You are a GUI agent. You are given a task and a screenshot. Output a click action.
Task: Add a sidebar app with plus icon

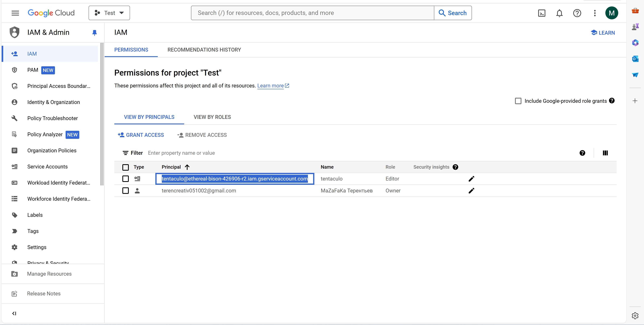click(x=635, y=101)
